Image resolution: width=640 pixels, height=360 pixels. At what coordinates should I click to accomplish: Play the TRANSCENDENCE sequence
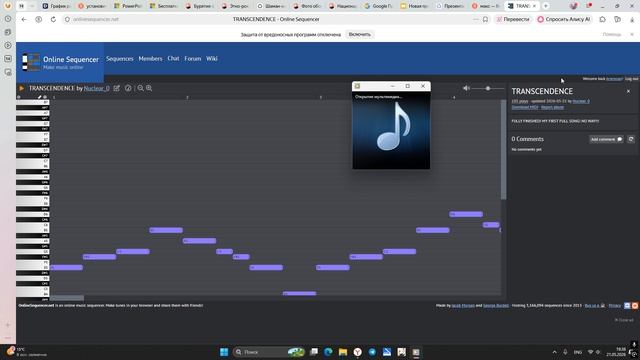pyautogui.click(x=22, y=88)
